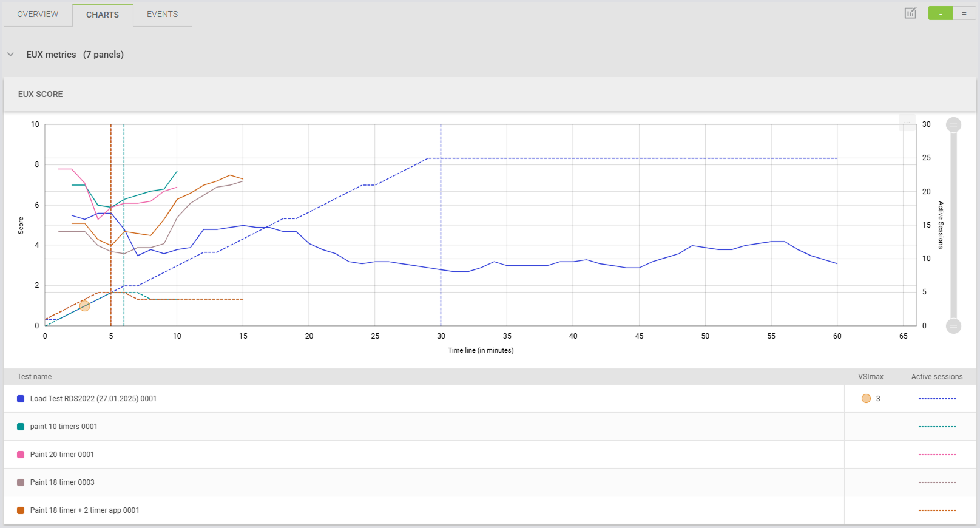
Task: Click the top handle of vertical range slider
Action: pos(953,125)
